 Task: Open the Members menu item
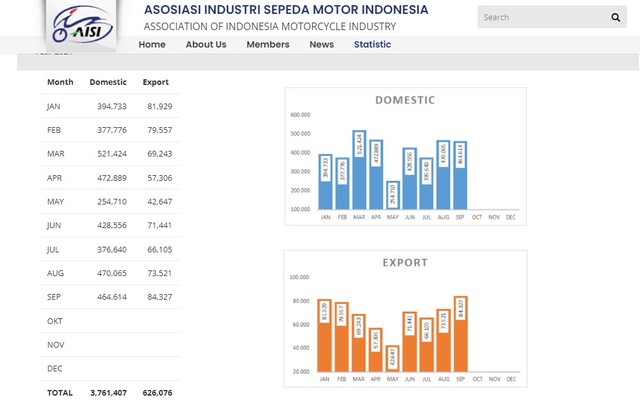(x=268, y=45)
